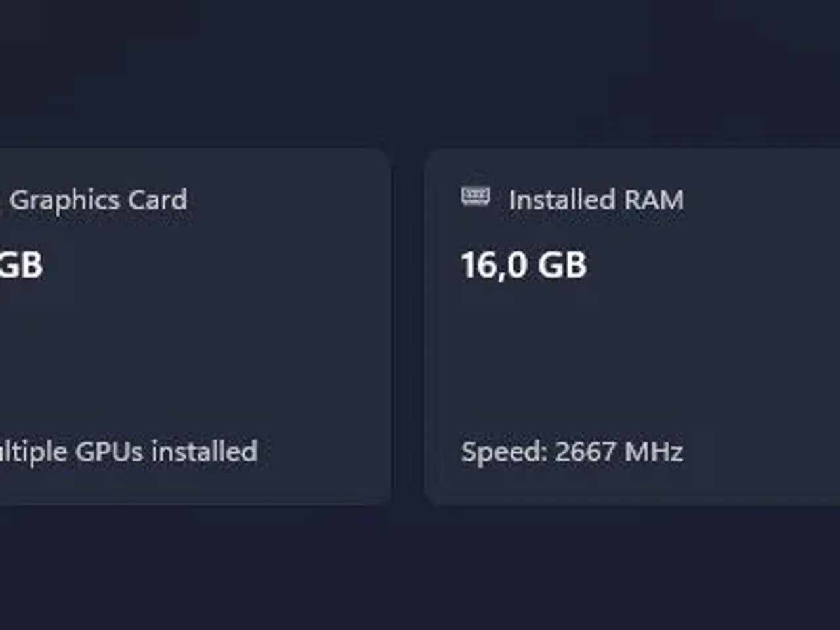
Task: Click the Multiple GPUs installed link
Action: click(x=129, y=451)
